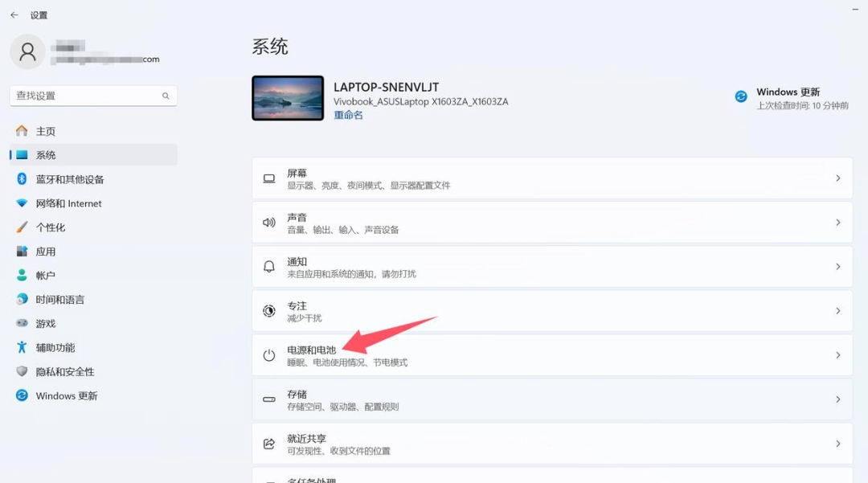Screen dimensions: 868x483
Task: Click the user profile avatar
Action: tap(27, 51)
